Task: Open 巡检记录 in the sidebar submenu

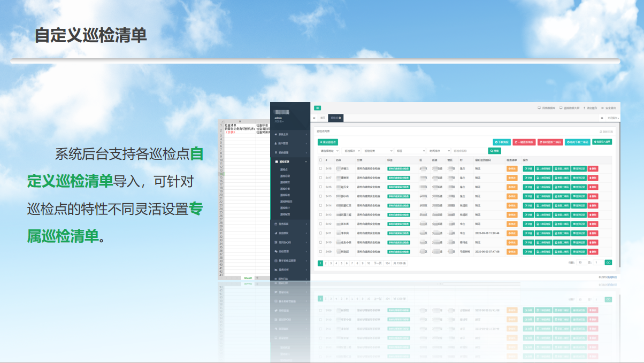Action: click(285, 175)
